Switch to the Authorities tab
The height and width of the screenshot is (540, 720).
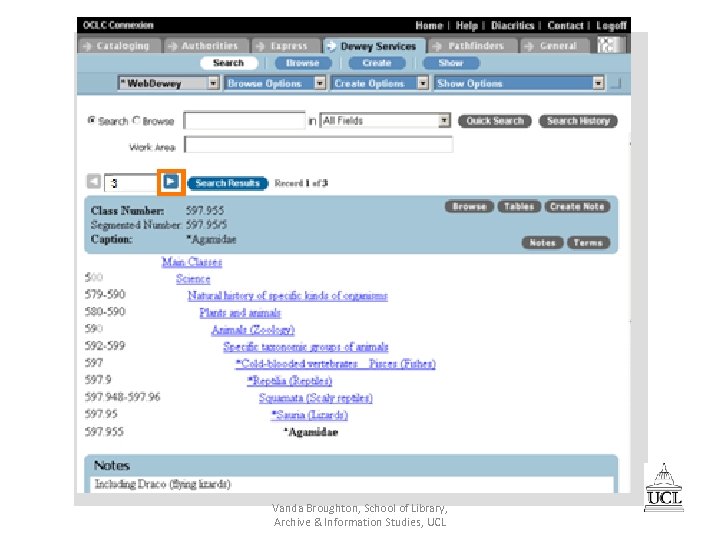206,46
